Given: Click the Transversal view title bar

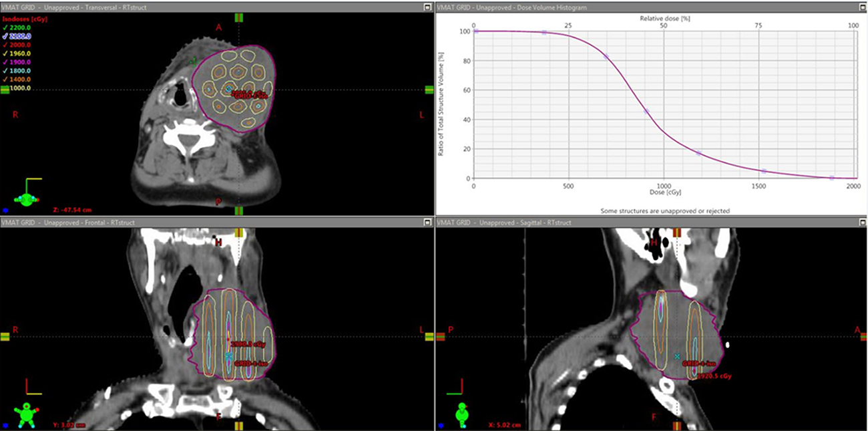Looking at the screenshot, I should pos(200,7).
